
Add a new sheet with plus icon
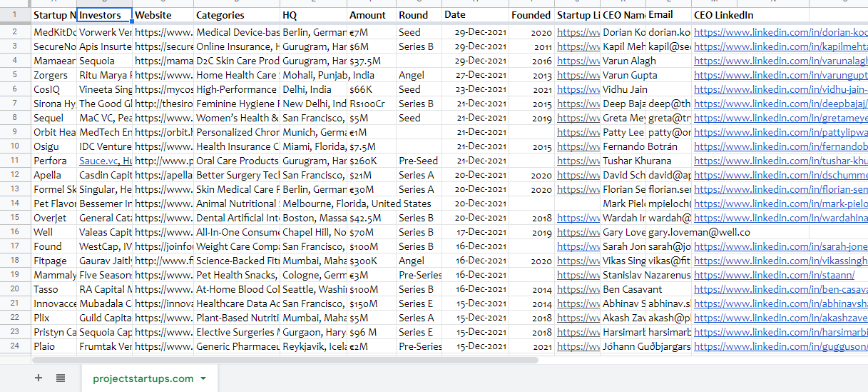point(39,378)
